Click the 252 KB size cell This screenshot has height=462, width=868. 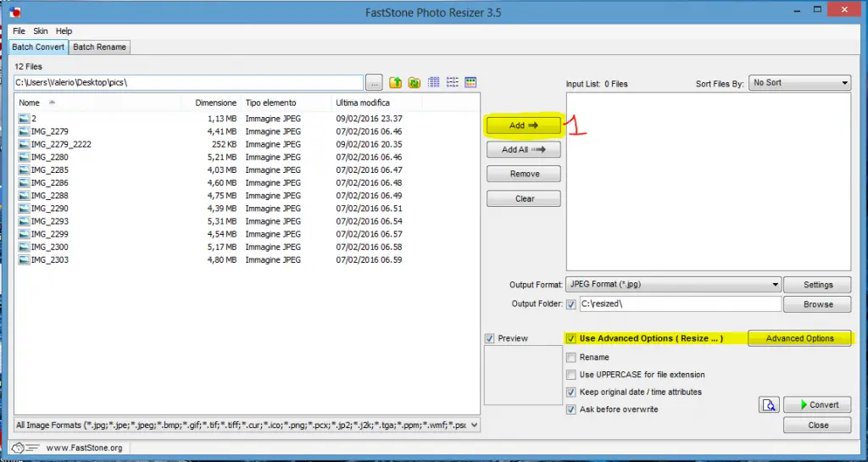[224, 144]
